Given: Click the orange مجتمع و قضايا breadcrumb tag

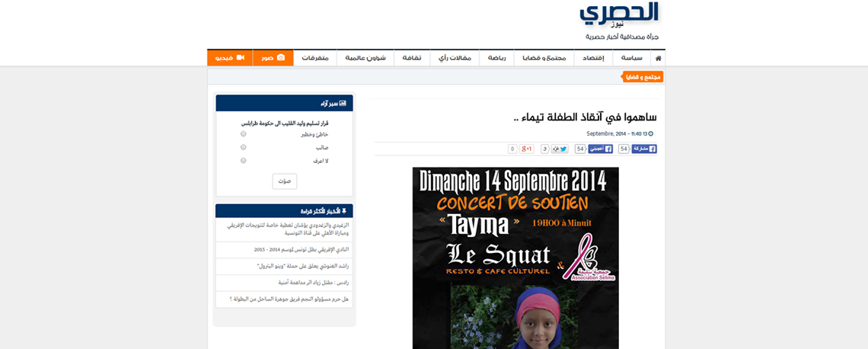Looking at the screenshot, I should pos(643,77).
